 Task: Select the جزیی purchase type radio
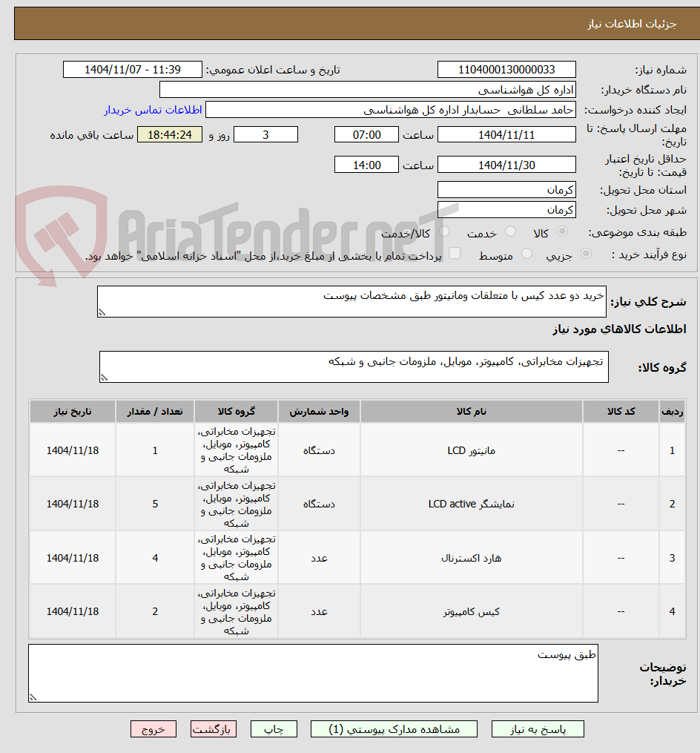586,254
